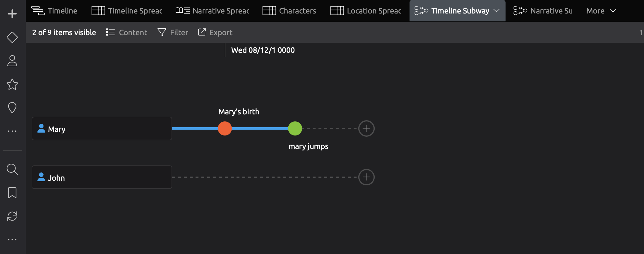Open the location pin icon in sidebar
This screenshot has width=644, height=254.
[x=12, y=108]
